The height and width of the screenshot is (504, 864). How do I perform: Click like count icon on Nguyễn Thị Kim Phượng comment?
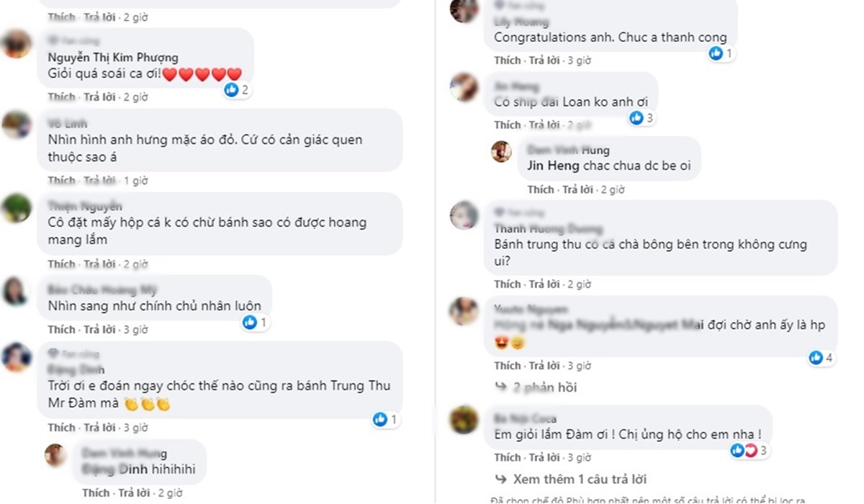231,89
